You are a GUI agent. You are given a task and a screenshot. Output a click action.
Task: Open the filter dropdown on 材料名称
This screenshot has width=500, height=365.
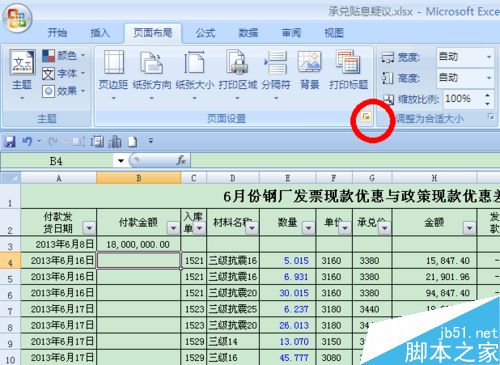pos(252,228)
